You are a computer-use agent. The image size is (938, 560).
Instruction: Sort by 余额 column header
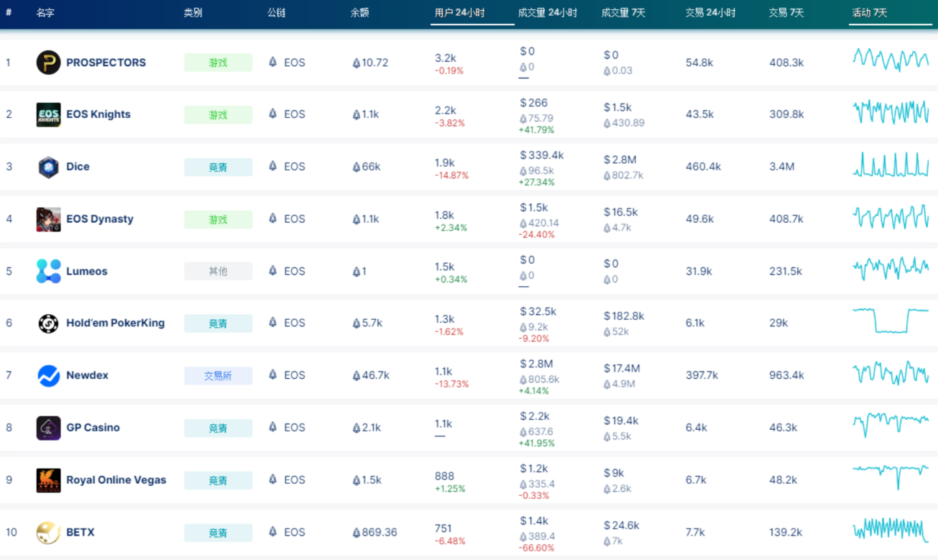360,13
